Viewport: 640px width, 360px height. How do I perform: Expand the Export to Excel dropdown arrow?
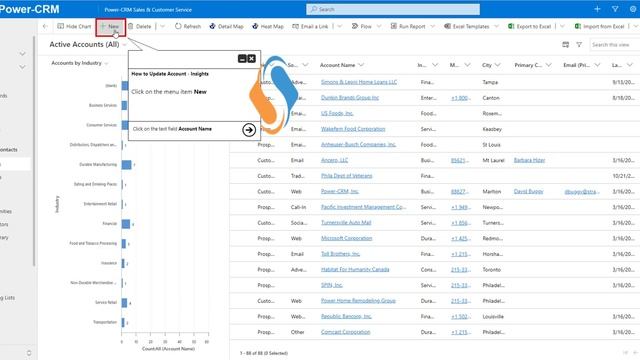(x=562, y=27)
